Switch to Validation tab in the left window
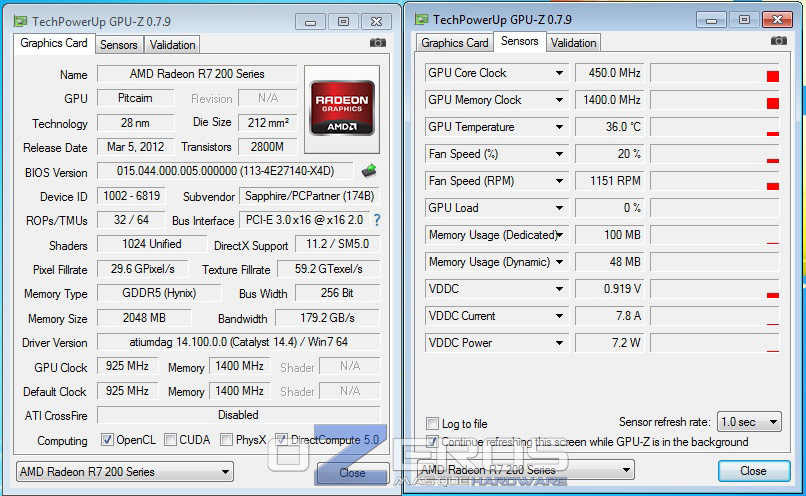 pos(172,45)
